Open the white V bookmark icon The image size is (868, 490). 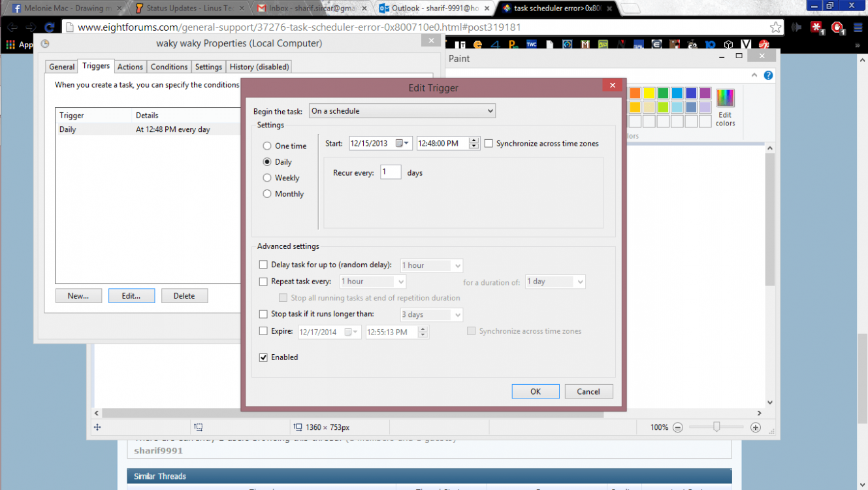click(x=746, y=44)
